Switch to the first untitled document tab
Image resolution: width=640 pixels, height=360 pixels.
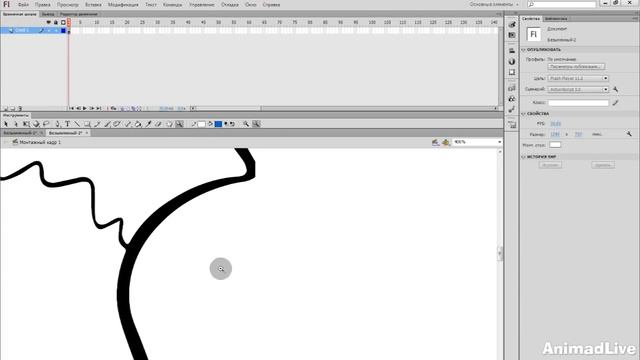tap(22, 133)
